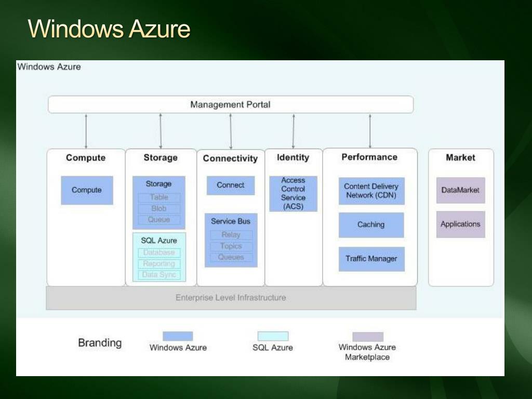Click the Storage column heading
This screenshot has width=532, height=399.
[x=161, y=157]
